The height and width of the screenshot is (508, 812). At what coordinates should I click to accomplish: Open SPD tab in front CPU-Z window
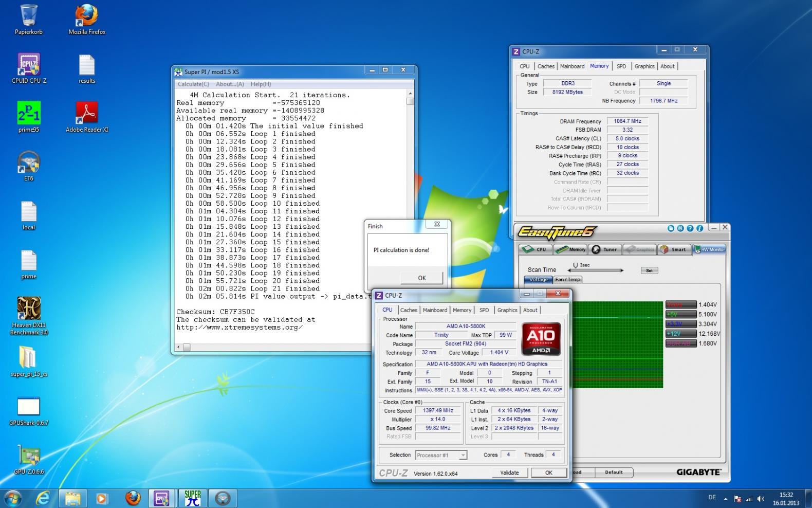pyautogui.click(x=484, y=310)
